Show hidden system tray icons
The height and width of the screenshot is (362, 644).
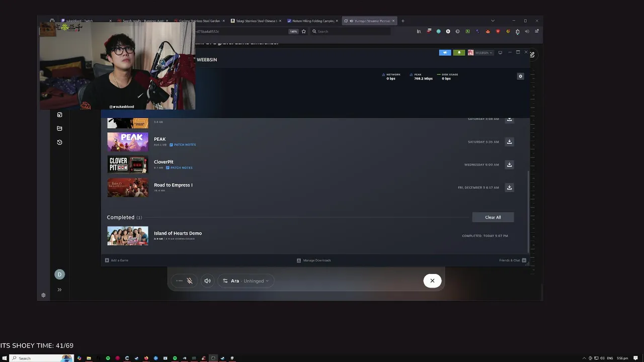tap(584, 358)
